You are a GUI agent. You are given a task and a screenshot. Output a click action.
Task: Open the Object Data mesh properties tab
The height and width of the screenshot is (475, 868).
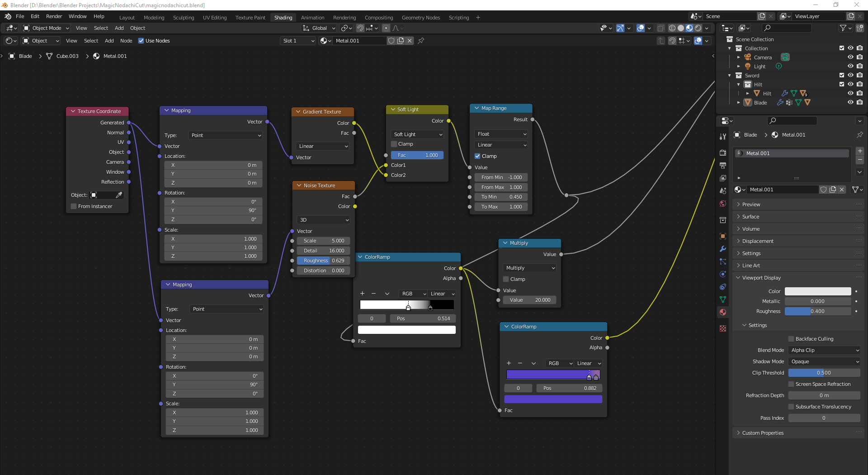pyautogui.click(x=723, y=299)
